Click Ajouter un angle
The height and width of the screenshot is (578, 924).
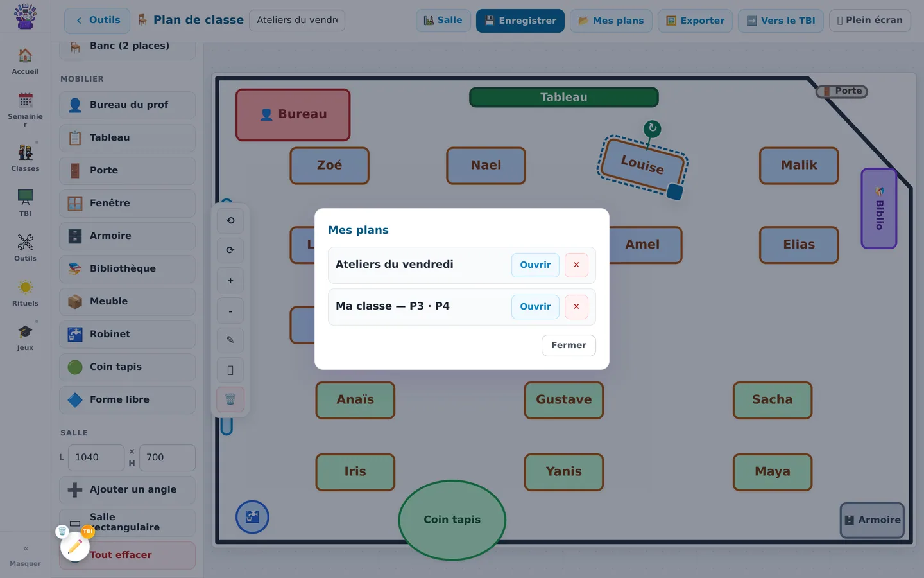[x=127, y=489]
